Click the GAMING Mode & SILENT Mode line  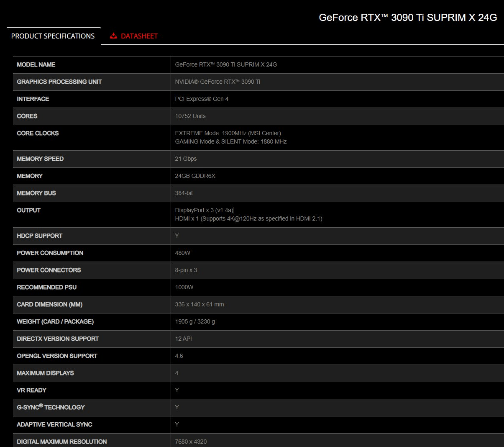coord(231,141)
